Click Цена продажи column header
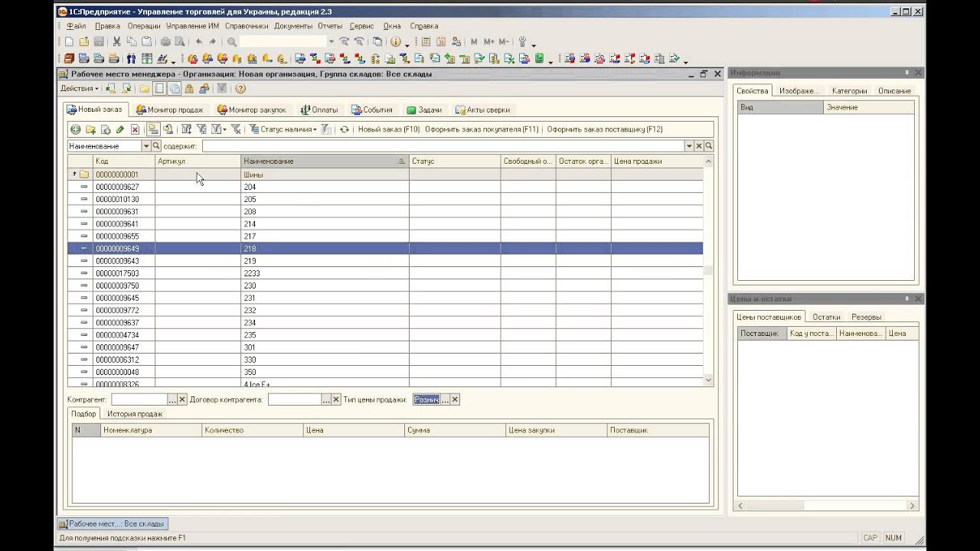Image resolution: width=980 pixels, height=551 pixels. 657,161
